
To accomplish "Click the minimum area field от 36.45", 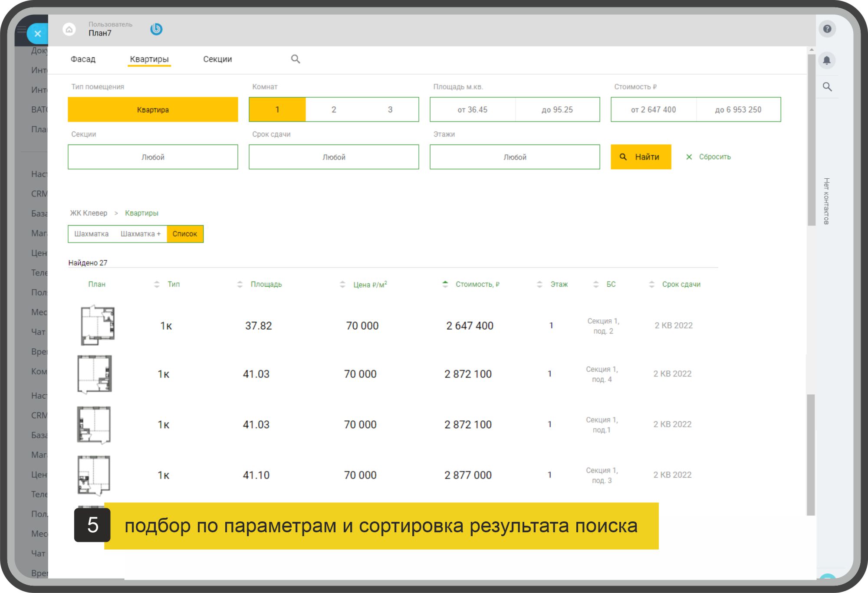I will tap(472, 110).
